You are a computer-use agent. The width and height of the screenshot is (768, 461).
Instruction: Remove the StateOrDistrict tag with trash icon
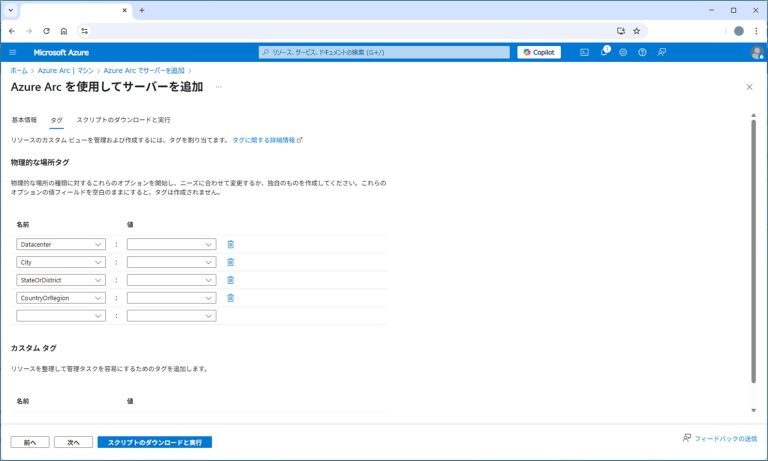coord(231,280)
